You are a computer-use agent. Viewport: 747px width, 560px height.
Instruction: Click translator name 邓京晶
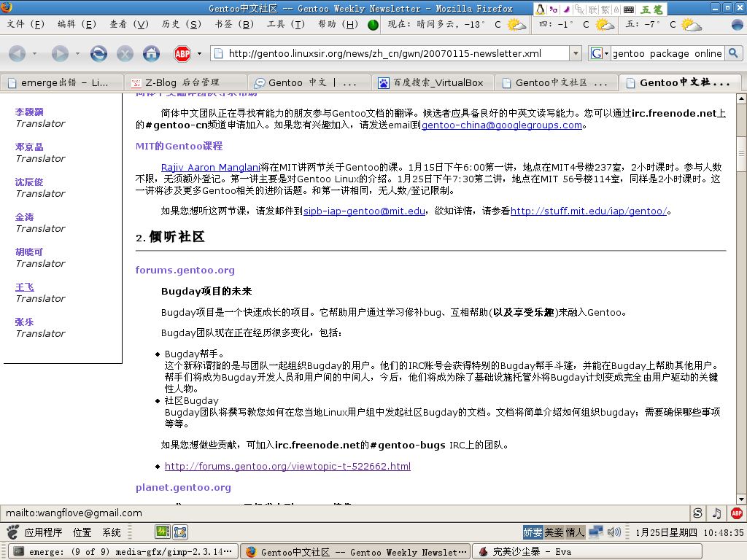[x=29, y=147]
